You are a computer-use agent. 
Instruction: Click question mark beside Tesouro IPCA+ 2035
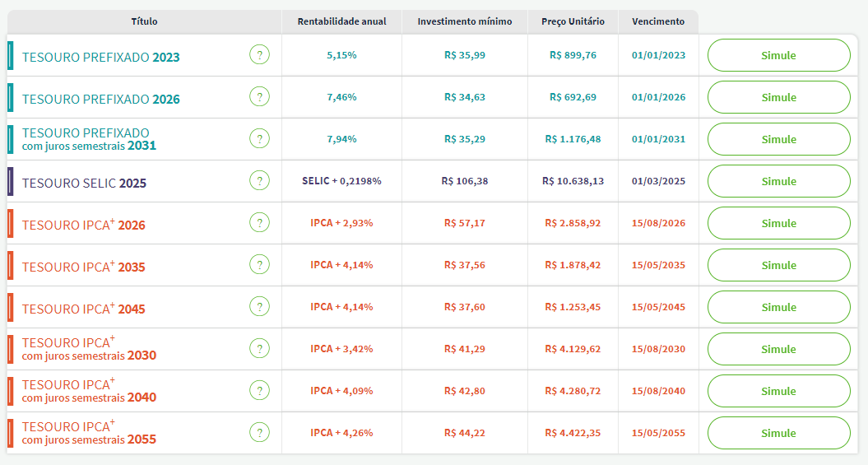pos(259,265)
